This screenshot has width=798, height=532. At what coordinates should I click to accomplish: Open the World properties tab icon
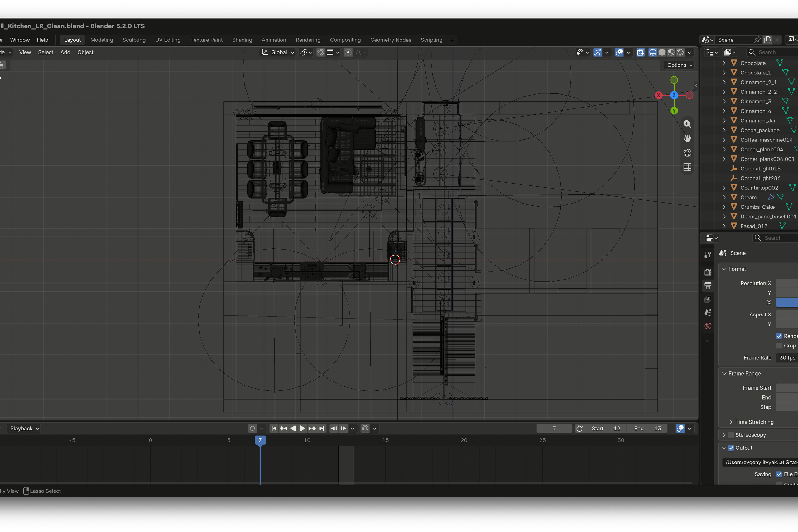pos(708,326)
